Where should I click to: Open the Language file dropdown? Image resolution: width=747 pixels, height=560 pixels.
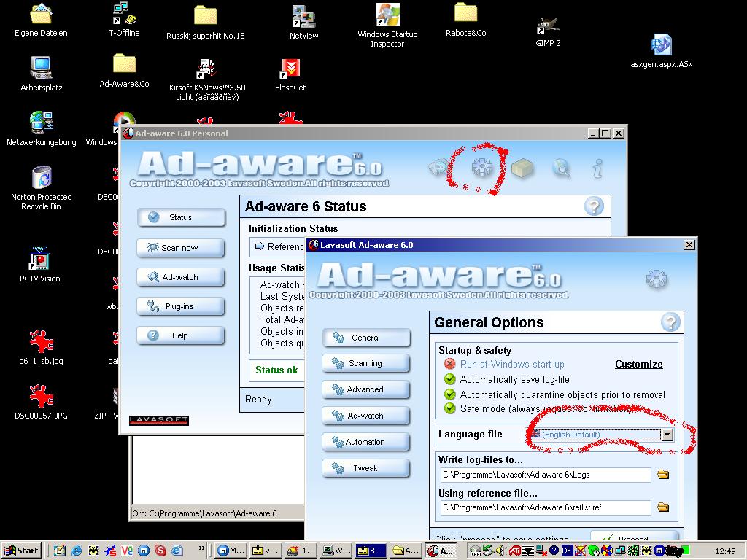[x=667, y=435]
